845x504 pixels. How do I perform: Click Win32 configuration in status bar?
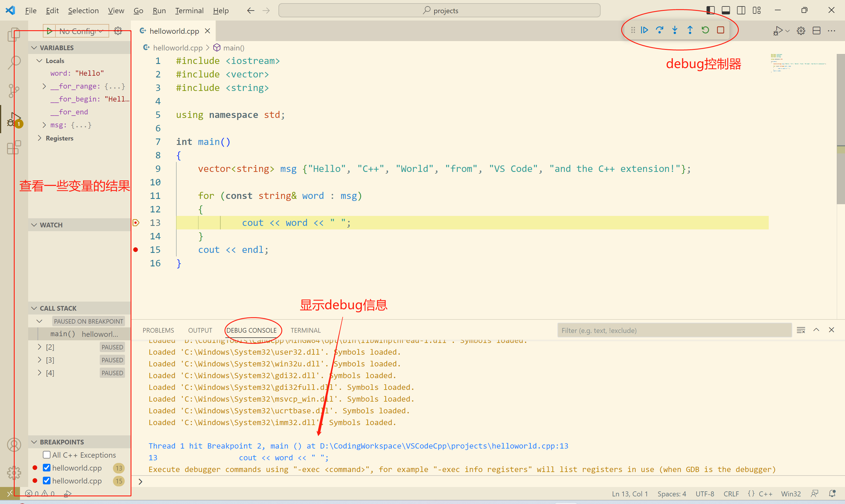click(x=791, y=494)
